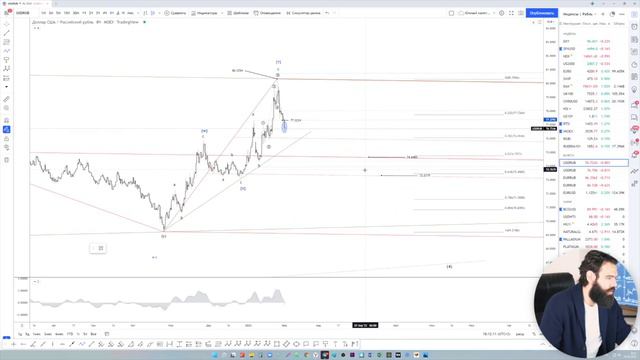Select the crosshair cursor tool
640x360 pixels.
(7, 24)
